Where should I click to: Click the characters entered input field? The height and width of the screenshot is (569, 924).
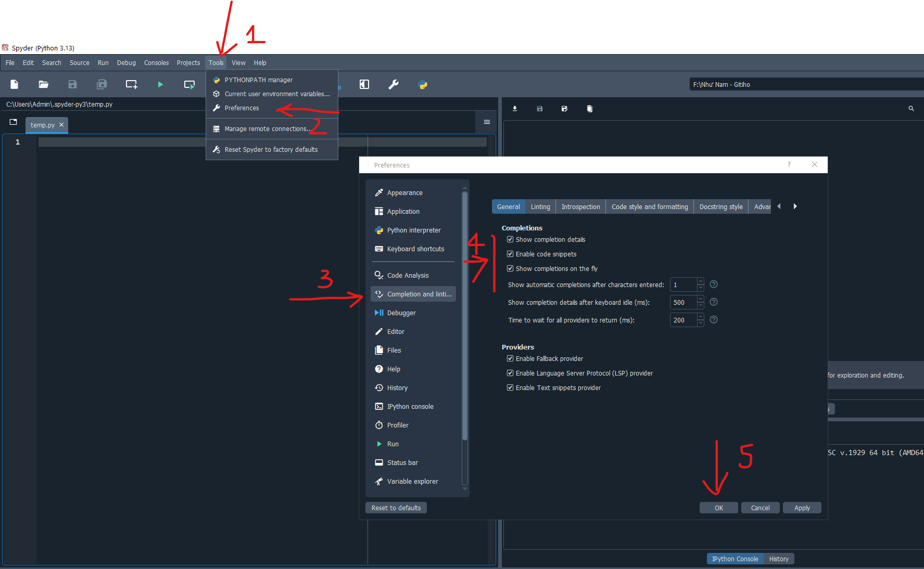[683, 284]
